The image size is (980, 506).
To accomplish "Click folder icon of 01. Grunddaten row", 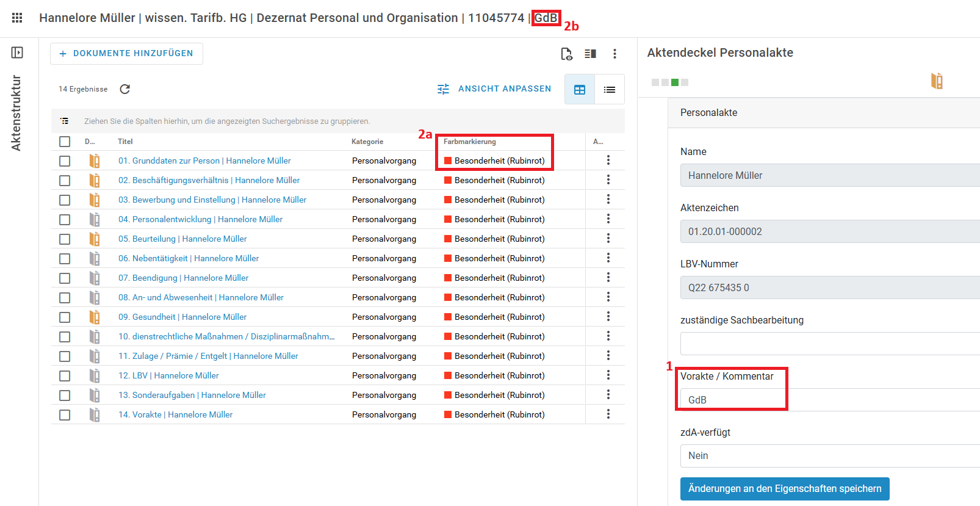I will tap(95, 161).
